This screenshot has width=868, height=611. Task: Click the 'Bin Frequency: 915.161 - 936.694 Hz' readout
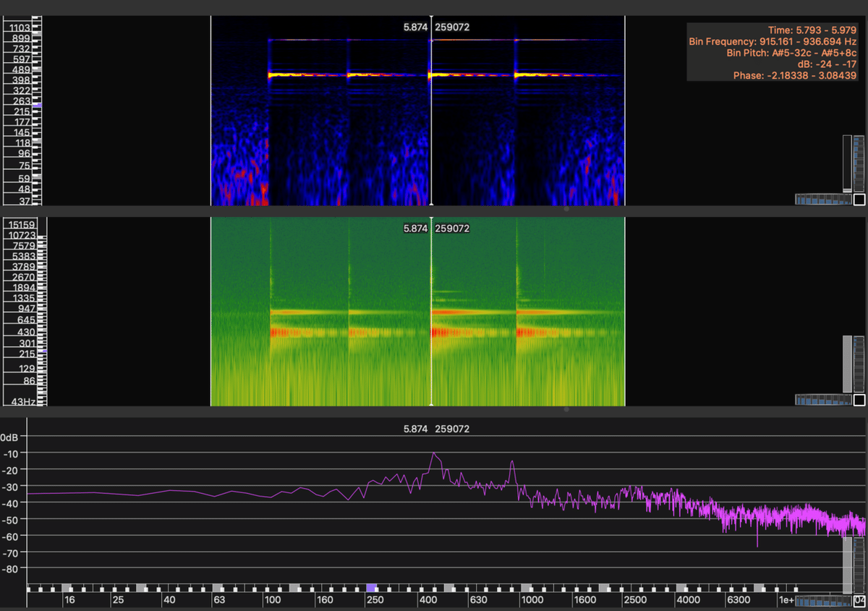click(x=773, y=42)
